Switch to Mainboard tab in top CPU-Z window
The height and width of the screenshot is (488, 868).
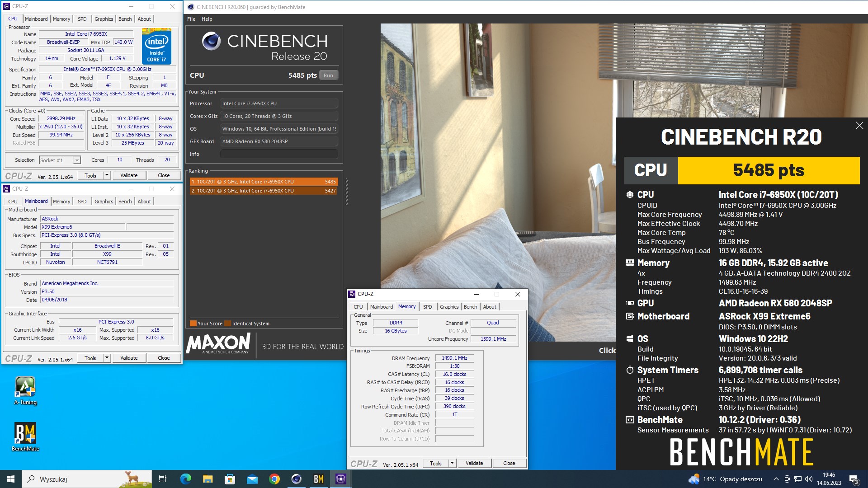(x=36, y=19)
